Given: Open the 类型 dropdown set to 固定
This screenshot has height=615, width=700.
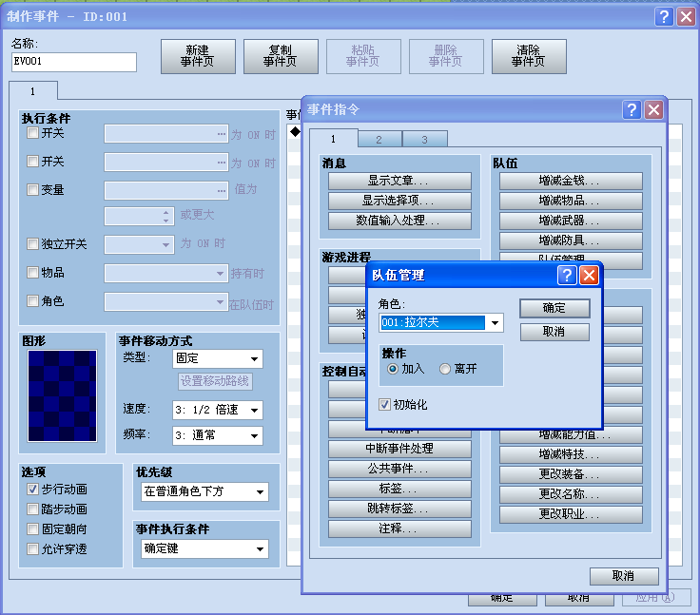Looking at the screenshot, I should coord(218,358).
